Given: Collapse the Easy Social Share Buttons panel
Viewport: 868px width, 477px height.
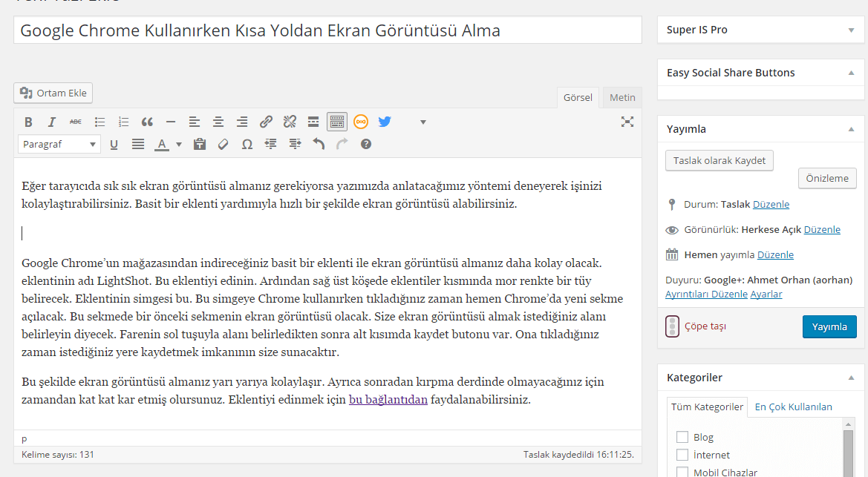Looking at the screenshot, I should (851, 73).
